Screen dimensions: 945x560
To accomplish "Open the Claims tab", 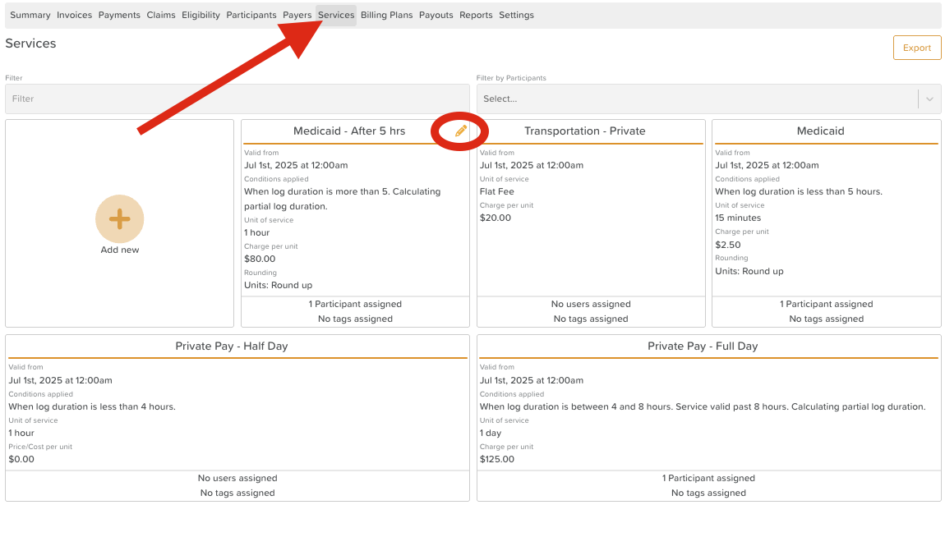I will pos(161,15).
